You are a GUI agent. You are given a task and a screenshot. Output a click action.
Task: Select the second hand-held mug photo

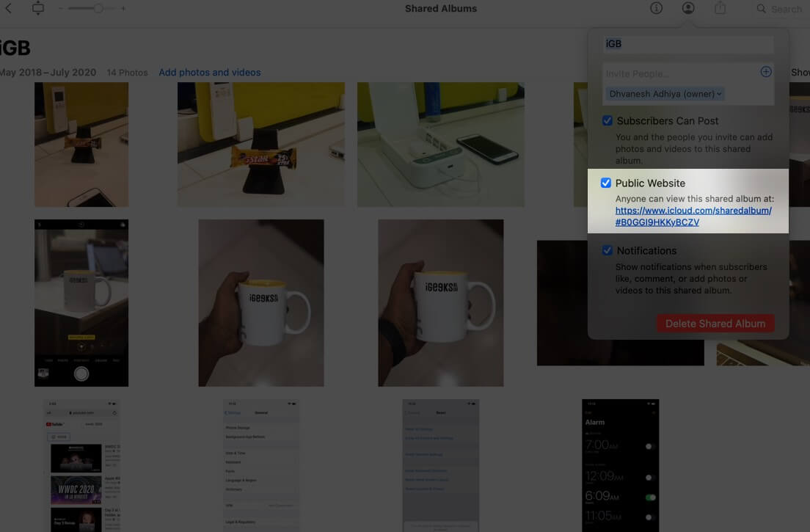[441, 302]
